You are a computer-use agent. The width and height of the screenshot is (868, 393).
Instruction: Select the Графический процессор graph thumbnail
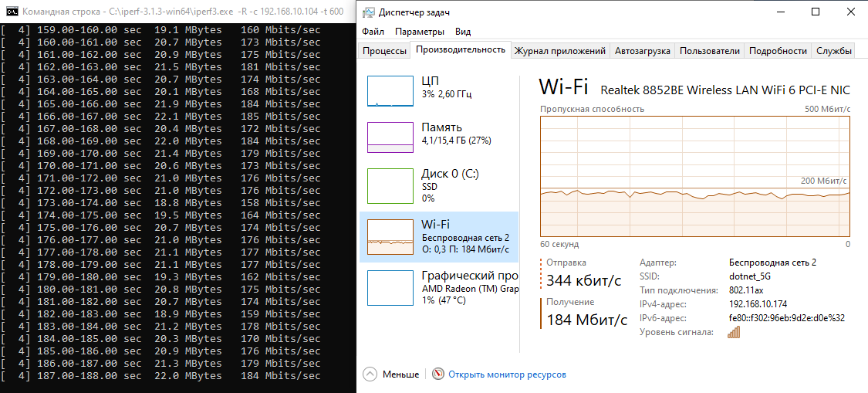point(390,288)
